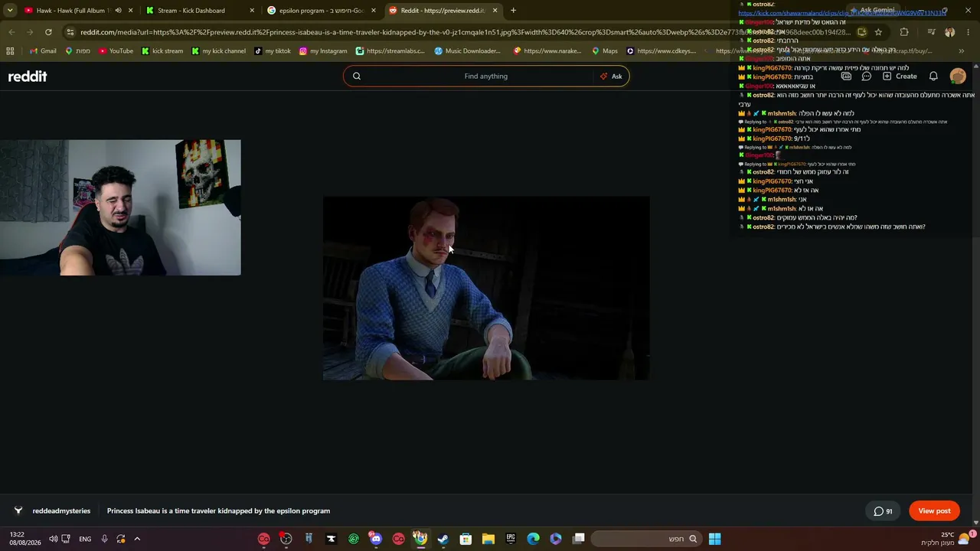This screenshot has width=980, height=551.
Task: Click the Reddit advertise icon
Action: pyautogui.click(x=846, y=77)
